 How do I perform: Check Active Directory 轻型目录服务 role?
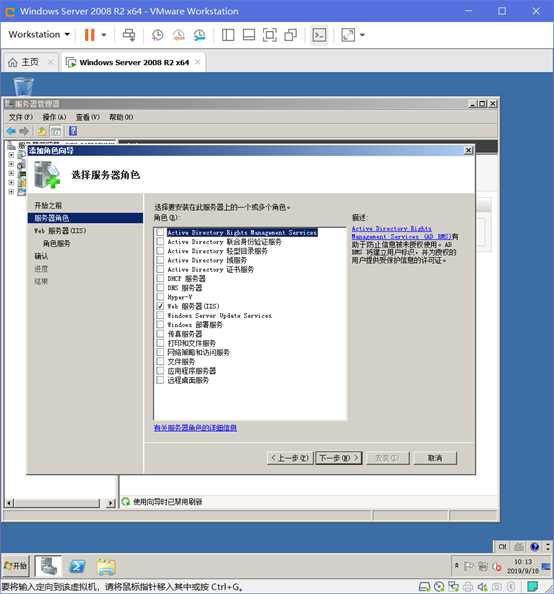160,251
